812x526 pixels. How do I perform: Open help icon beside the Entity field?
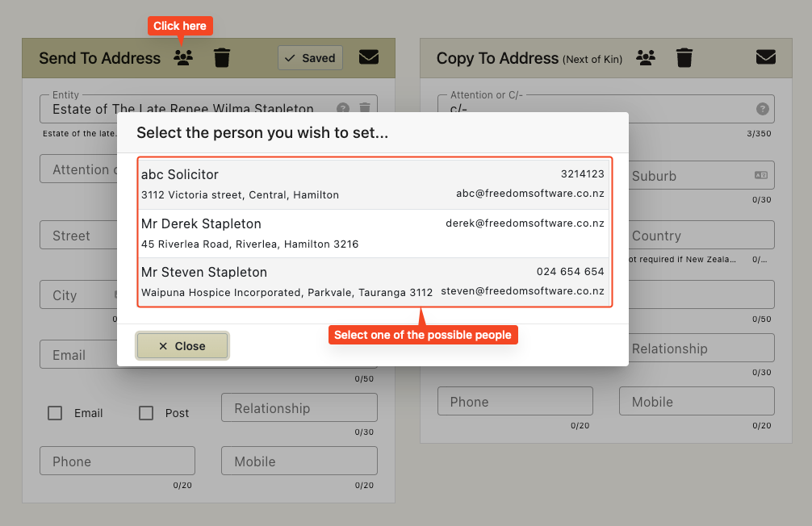pos(343,108)
